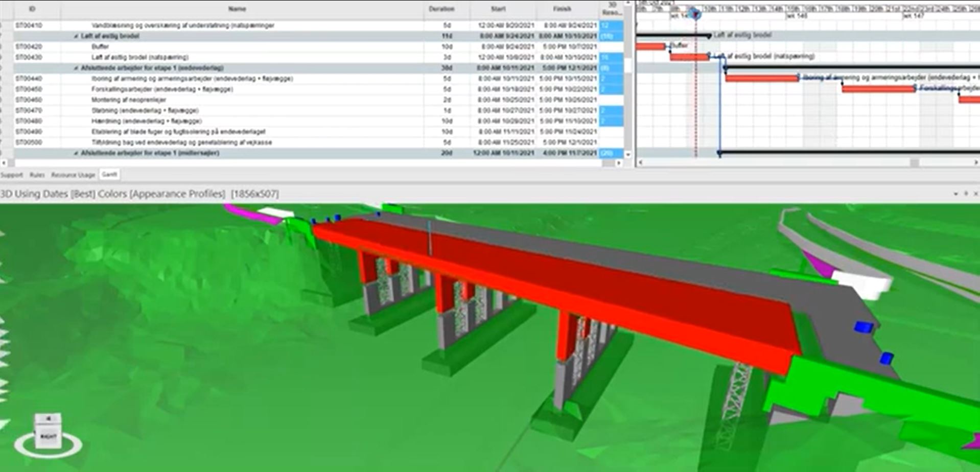Viewport: 980px width, 472px height.
Task: Click the 3D view panel close button
Action: 975,194
